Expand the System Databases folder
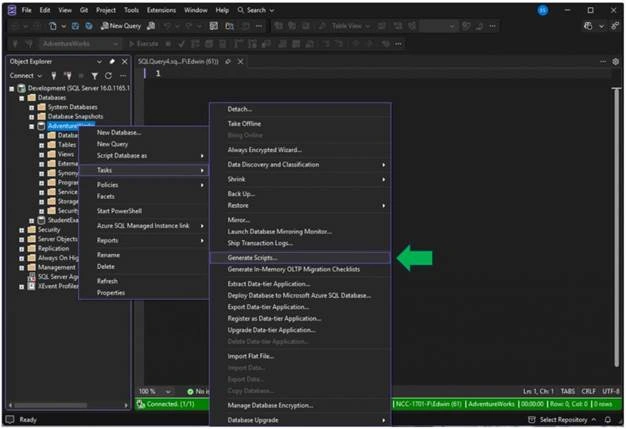The width and height of the screenshot is (626, 429). pyautogui.click(x=32, y=107)
